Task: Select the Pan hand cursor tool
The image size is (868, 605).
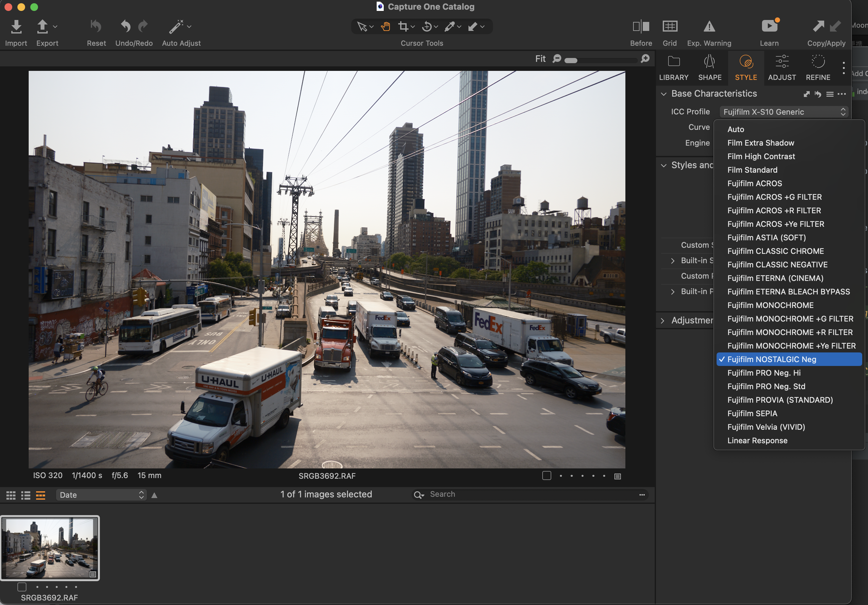Action: click(x=385, y=26)
